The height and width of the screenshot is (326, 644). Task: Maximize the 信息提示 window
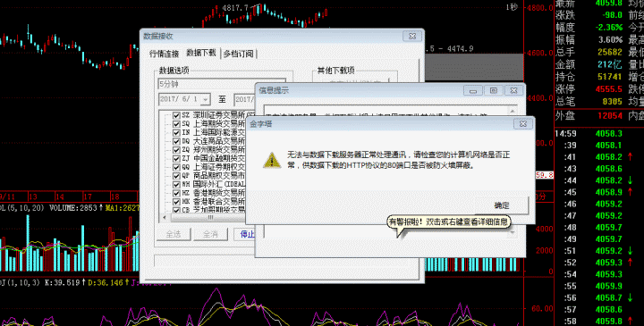pyautogui.click(x=493, y=90)
